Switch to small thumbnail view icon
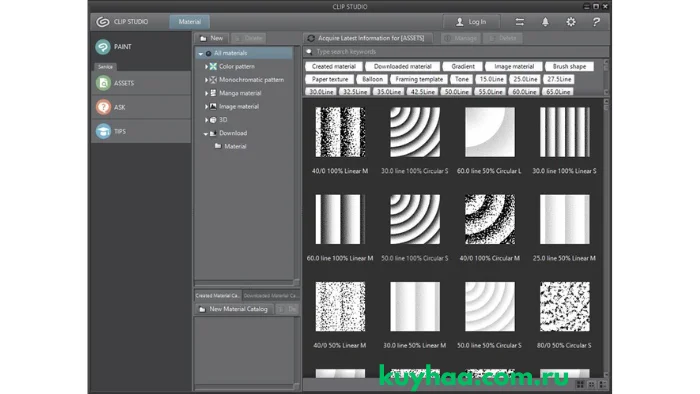 [592, 385]
